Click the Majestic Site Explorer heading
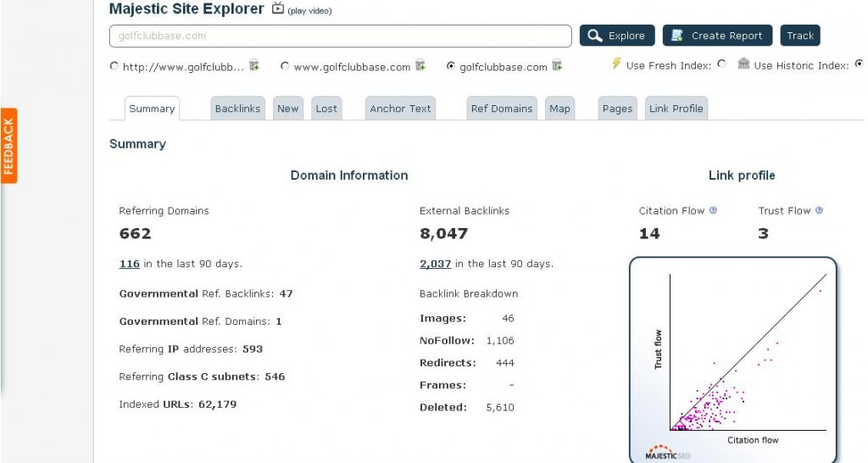 click(186, 8)
